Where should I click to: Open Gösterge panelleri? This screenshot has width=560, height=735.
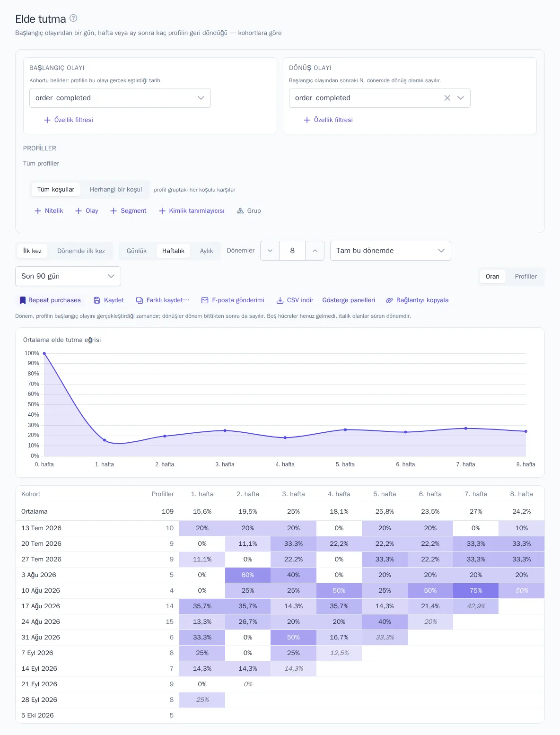tap(349, 300)
